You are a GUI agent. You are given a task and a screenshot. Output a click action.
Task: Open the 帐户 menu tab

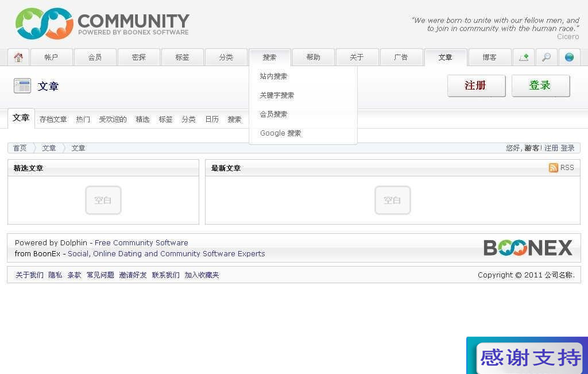pos(51,57)
